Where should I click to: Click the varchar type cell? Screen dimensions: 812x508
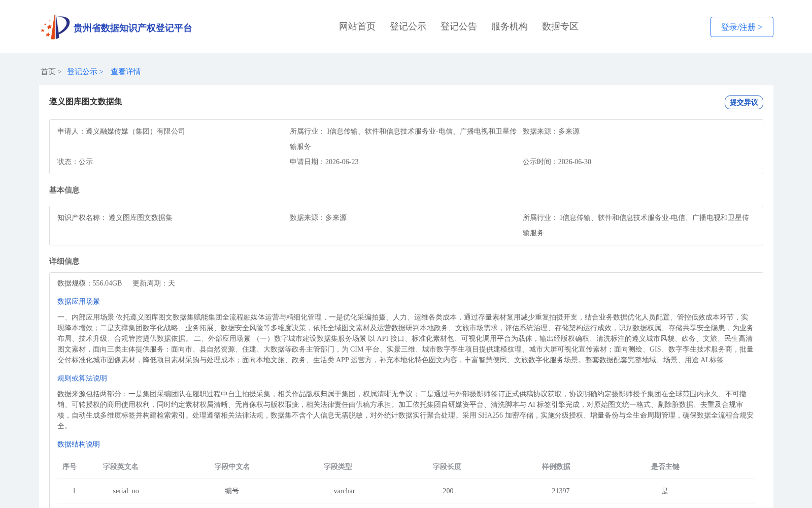(x=344, y=491)
